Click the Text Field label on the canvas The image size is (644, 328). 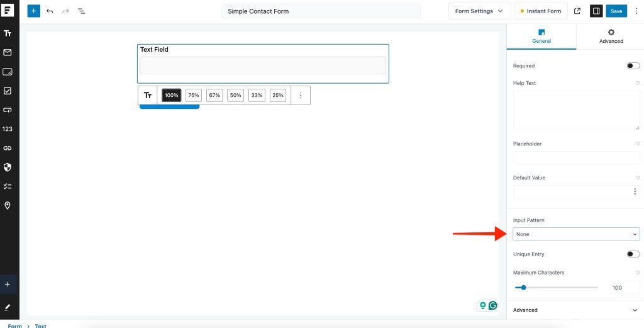pos(155,49)
